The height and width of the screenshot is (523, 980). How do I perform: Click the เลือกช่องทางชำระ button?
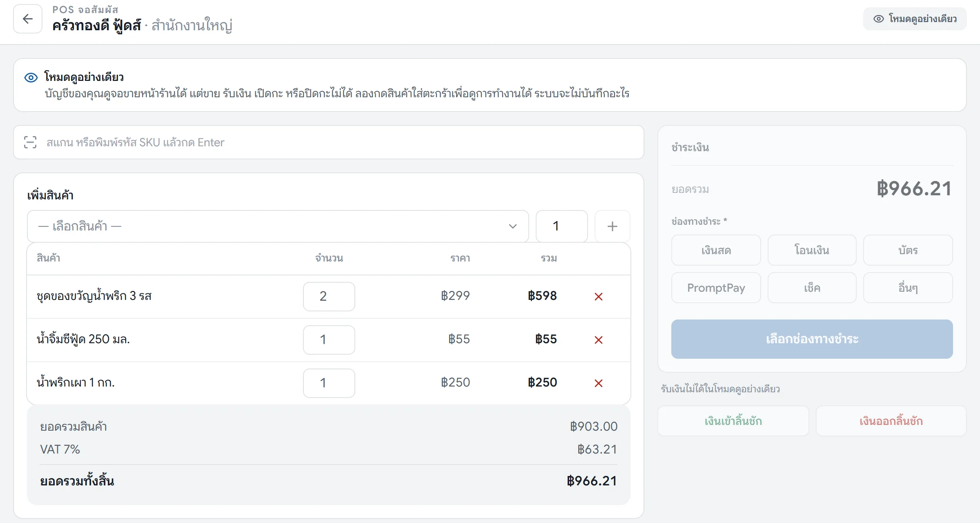(812, 339)
